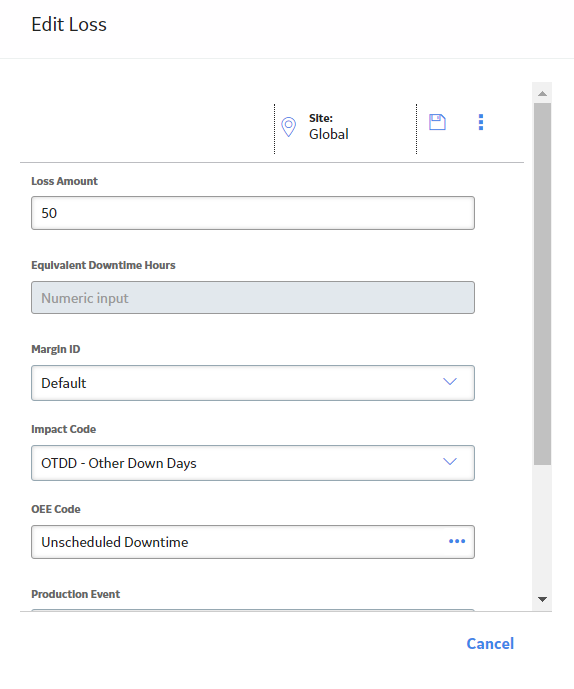574x689 pixels.
Task: Click the scrollbar track below the thumb
Action: point(542,527)
